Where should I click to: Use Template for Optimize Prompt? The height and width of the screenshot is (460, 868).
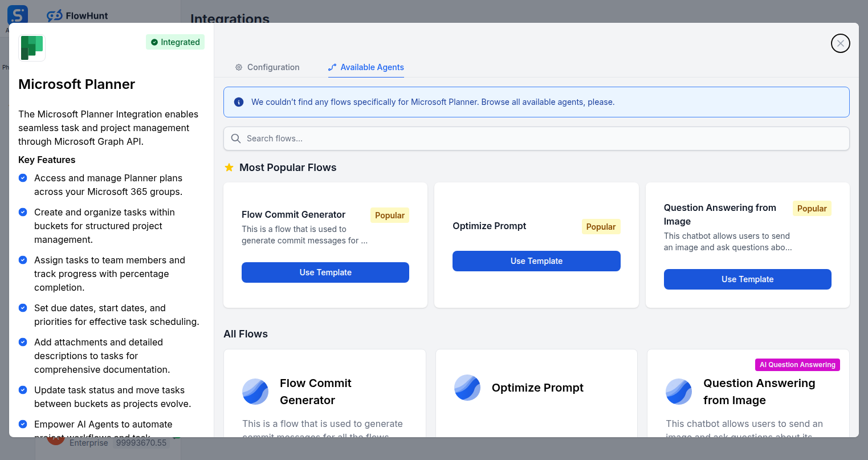(536, 260)
